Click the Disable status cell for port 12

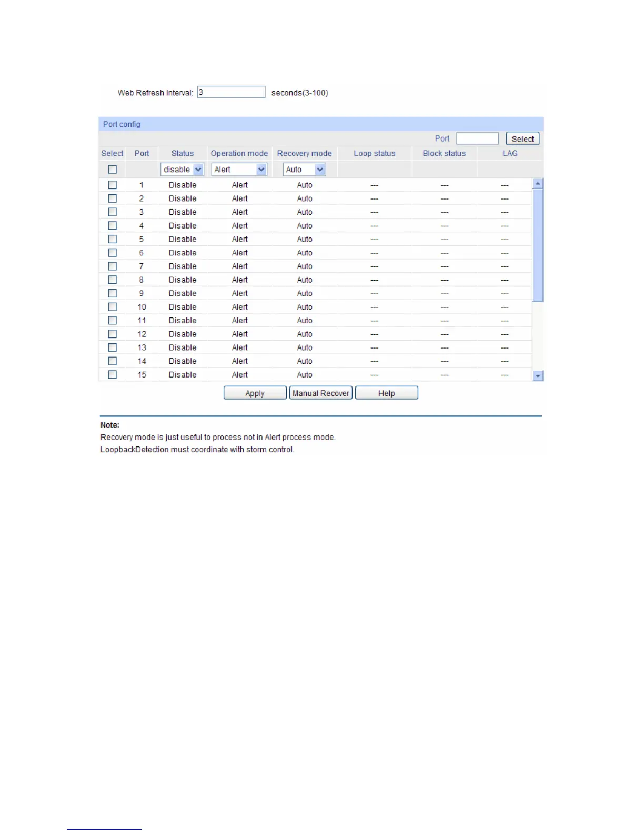pyautogui.click(x=183, y=334)
